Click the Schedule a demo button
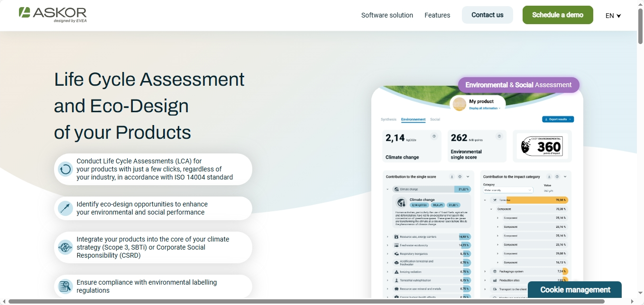This screenshot has width=644, height=305. [558, 15]
